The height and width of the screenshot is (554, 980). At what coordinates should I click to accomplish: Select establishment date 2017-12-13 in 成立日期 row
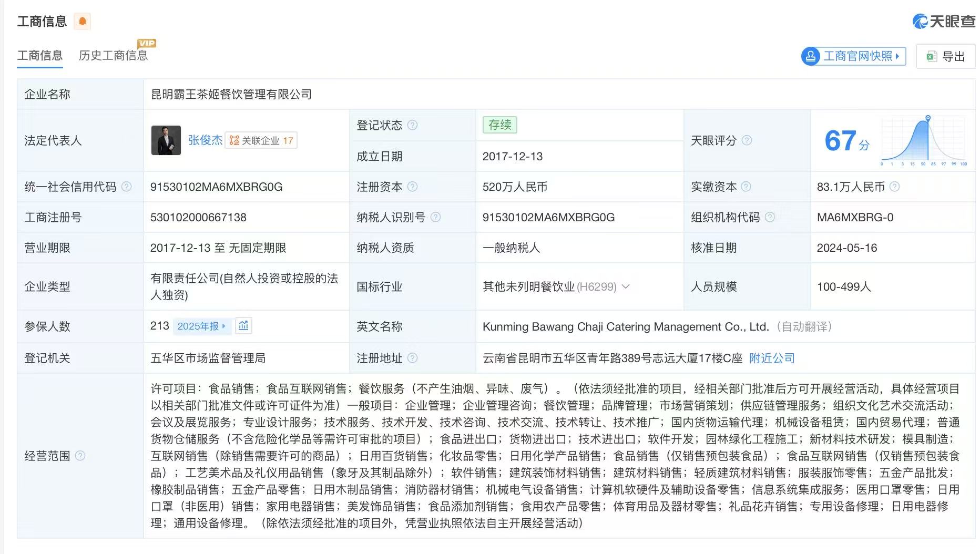click(513, 156)
